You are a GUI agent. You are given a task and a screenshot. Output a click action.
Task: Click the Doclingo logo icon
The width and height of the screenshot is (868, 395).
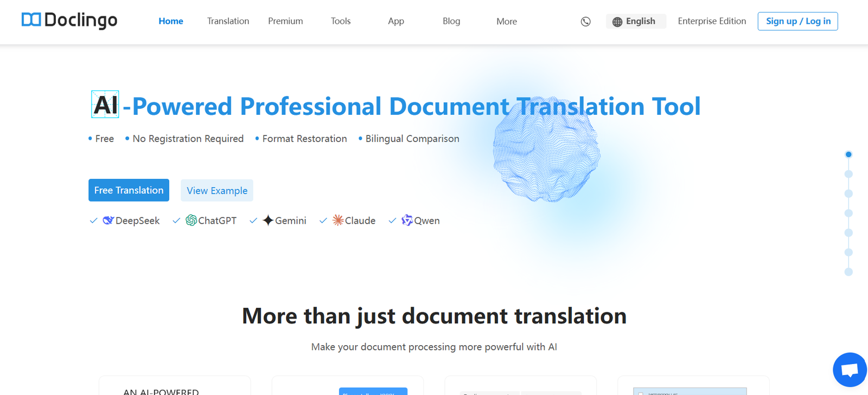(x=31, y=20)
